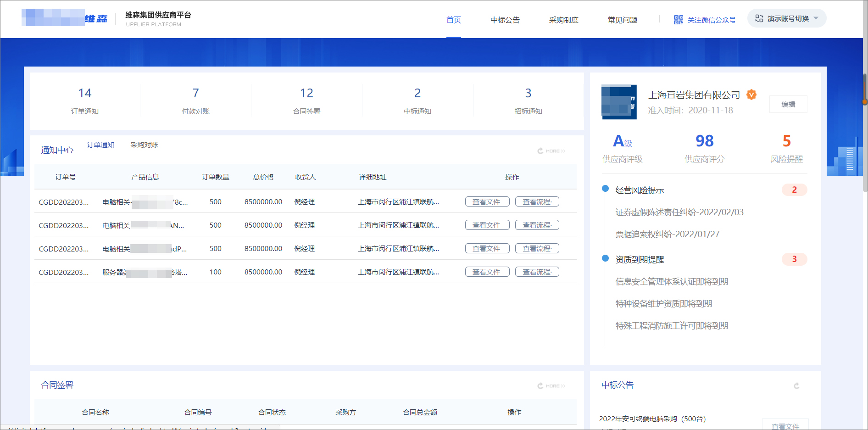Click 查看文件 in the 服务器 order row
The image size is (868, 430).
487,272
